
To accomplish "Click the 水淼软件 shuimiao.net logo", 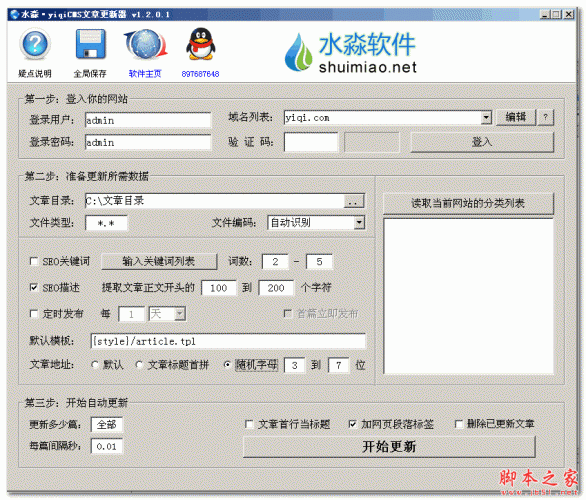I will pyautogui.click(x=351, y=52).
